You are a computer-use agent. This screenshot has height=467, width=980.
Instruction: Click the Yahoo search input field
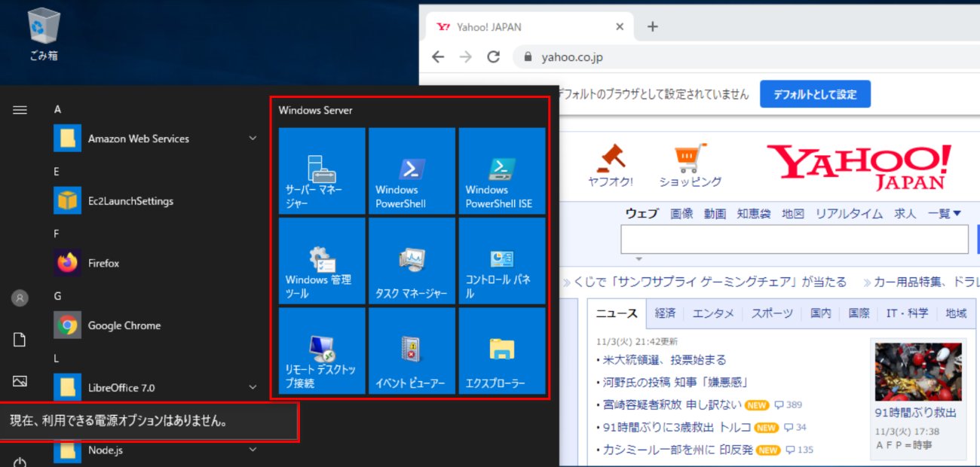point(795,239)
